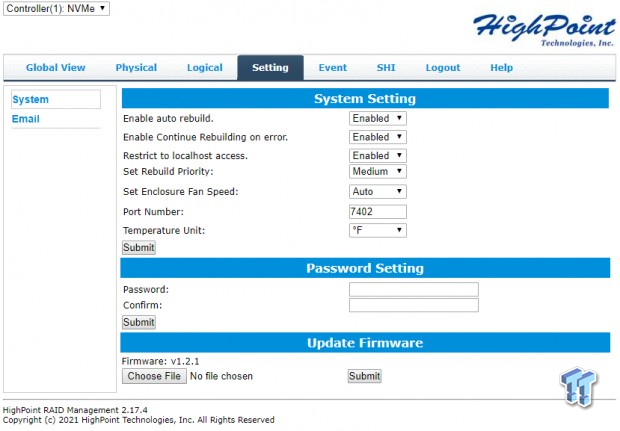
Task: Open the Temperature Unit dropdown
Action: pos(378,230)
